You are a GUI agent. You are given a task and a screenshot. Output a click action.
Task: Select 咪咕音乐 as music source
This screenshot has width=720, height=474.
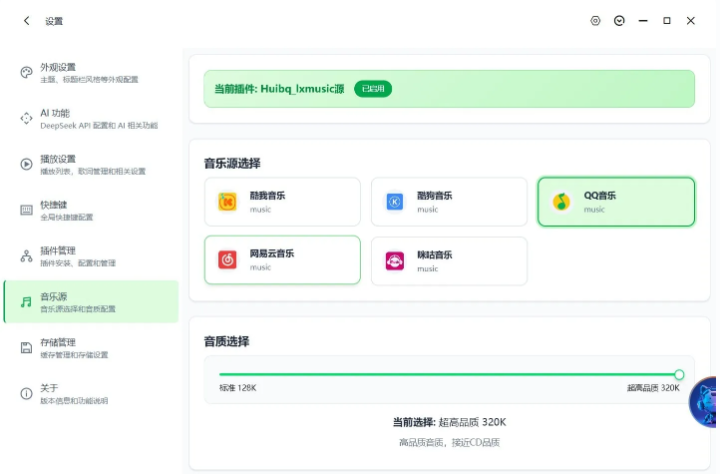coord(449,261)
